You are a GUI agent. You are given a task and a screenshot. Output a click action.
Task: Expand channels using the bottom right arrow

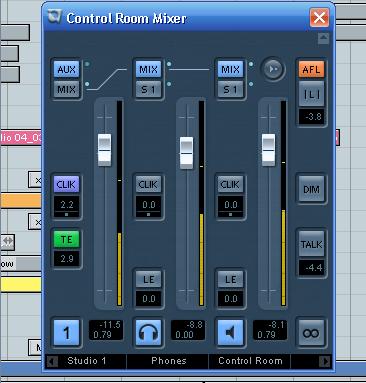click(325, 361)
